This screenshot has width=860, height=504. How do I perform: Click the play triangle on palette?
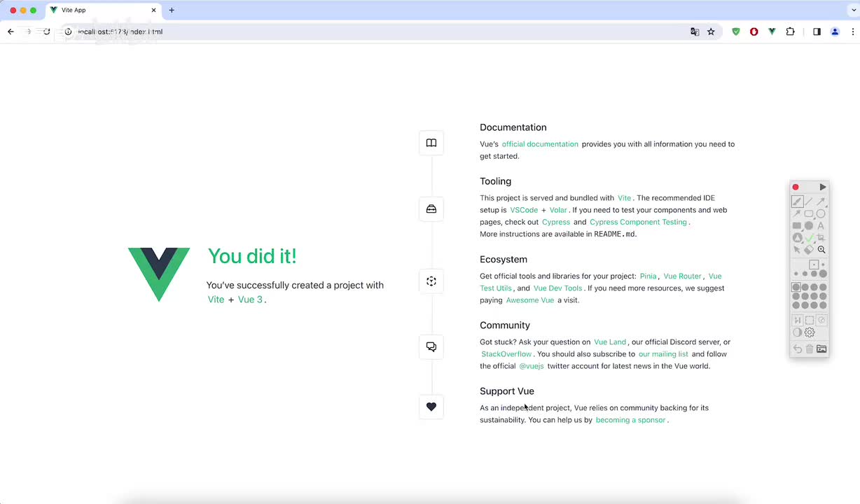(823, 187)
